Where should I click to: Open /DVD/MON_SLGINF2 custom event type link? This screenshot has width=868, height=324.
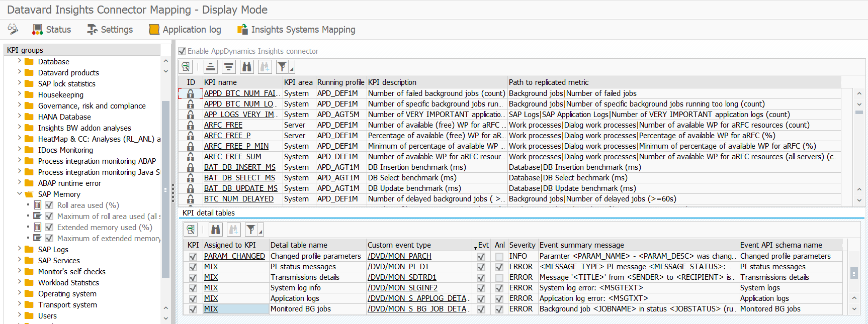[x=402, y=288]
